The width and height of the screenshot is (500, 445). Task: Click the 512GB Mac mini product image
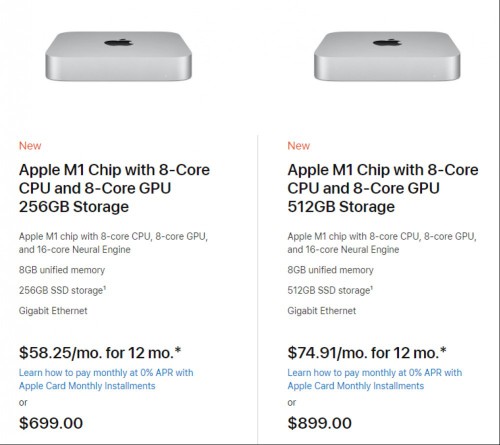387,56
